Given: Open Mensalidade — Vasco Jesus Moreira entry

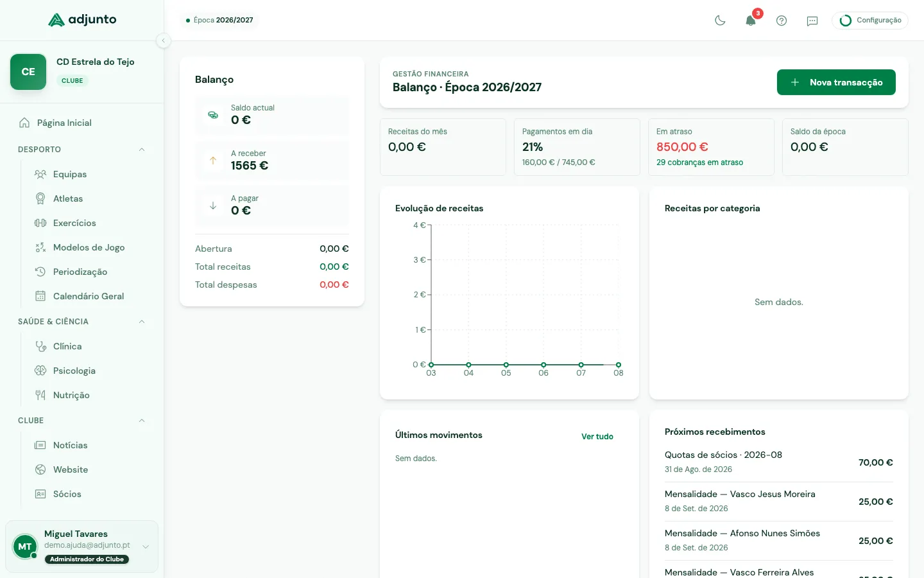Looking at the screenshot, I should pos(779,502).
